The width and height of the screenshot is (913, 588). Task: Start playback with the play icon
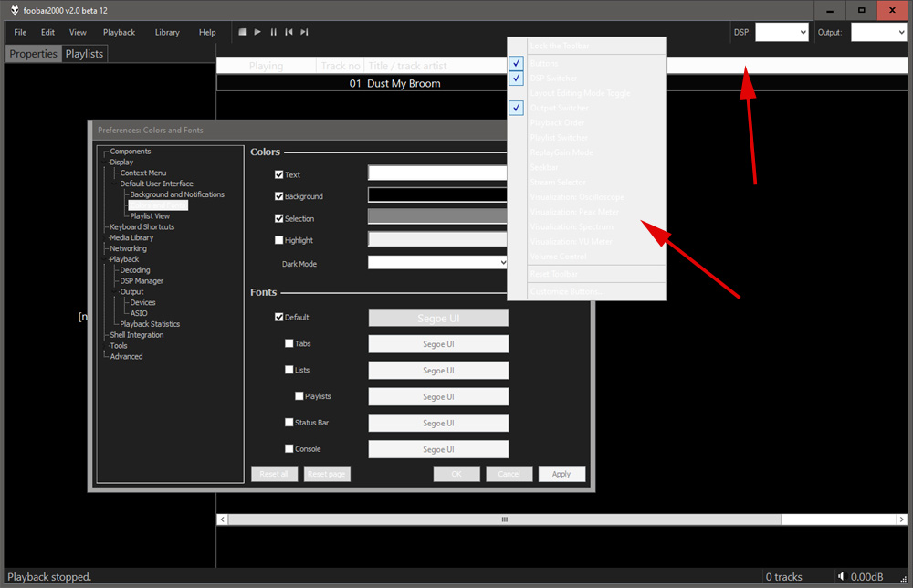pyautogui.click(x=257, y=32)
